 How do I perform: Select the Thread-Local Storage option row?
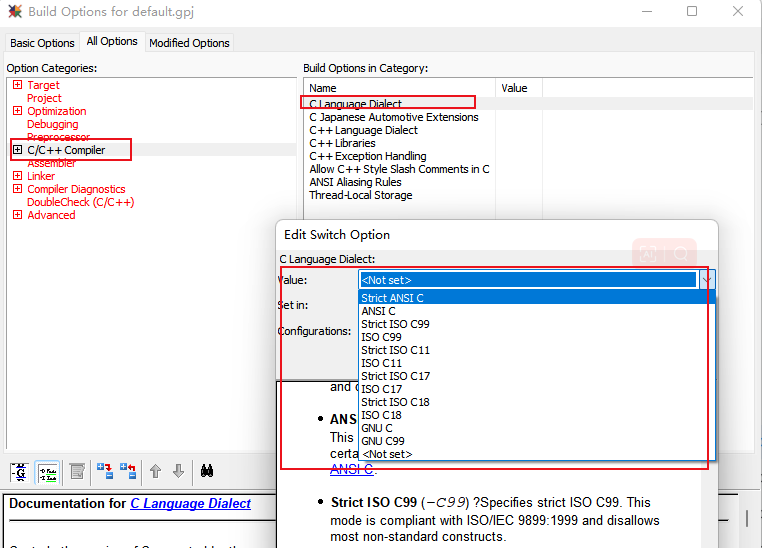pos(360,195)
